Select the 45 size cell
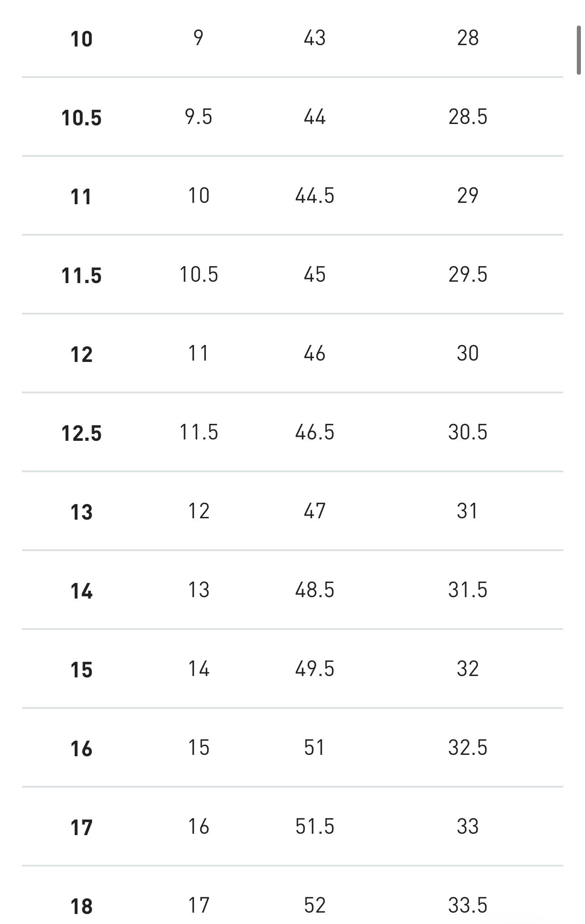 click(315, 274)
